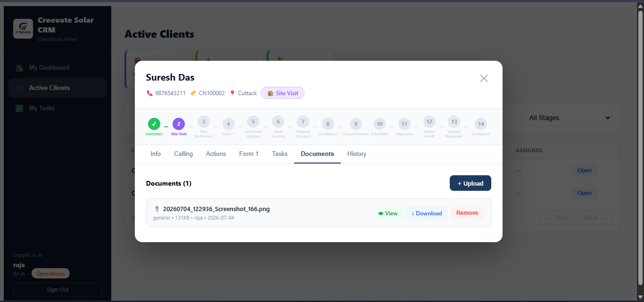Open Active Clients in the sidebar
Image resolution: width=644 pixels, height=302 pixels.
pyautogui.click(x=58, y=88)
